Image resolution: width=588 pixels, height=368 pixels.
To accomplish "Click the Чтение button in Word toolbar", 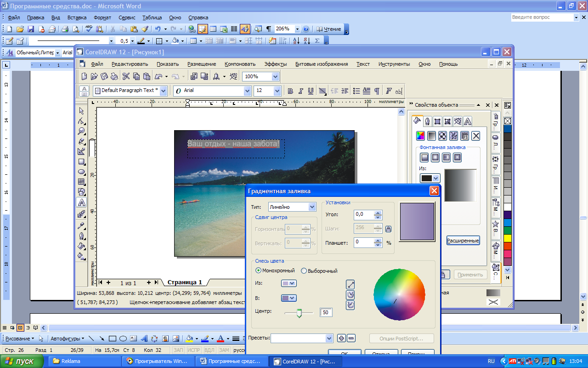I will point(329,29).
